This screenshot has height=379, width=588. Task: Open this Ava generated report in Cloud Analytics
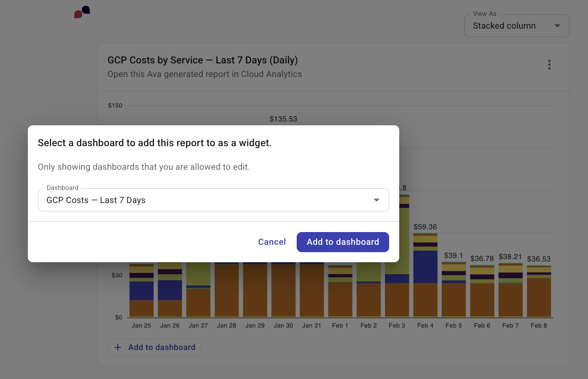(x=205, y=74)
